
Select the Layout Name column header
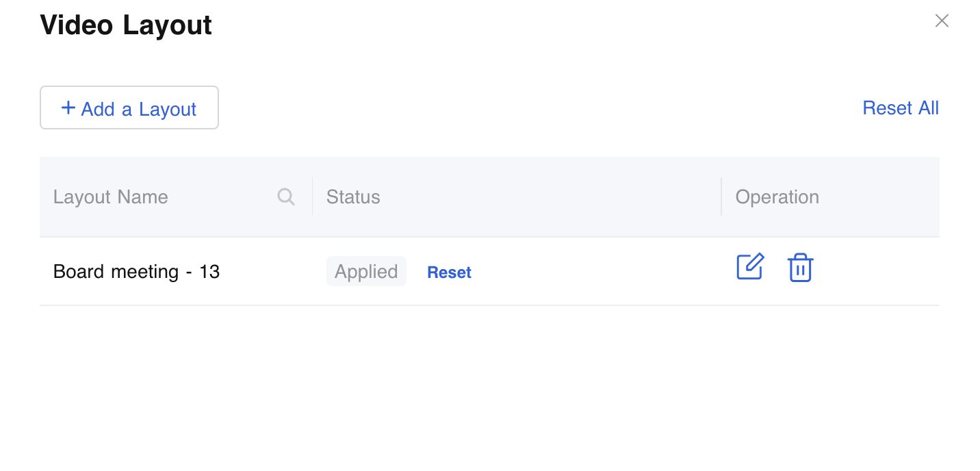tap(111, 197)
